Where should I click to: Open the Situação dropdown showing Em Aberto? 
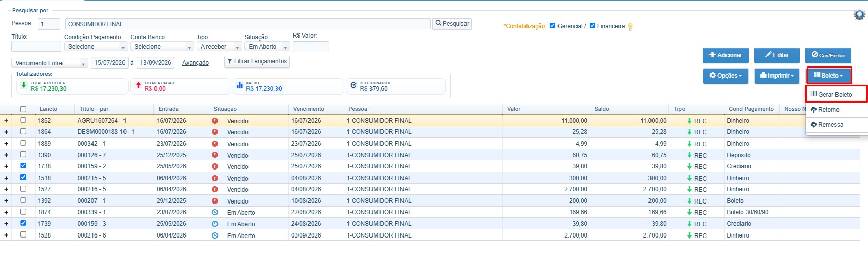(267, 47)
